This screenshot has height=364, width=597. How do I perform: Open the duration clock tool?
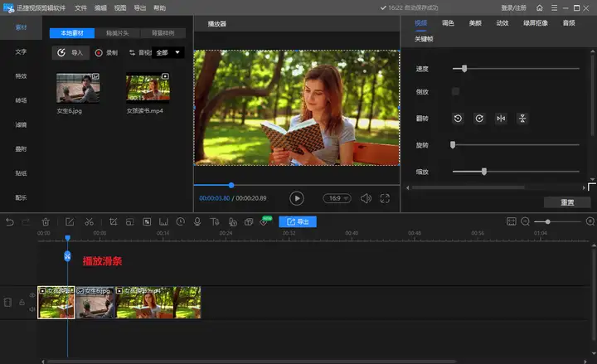[181, 221]
